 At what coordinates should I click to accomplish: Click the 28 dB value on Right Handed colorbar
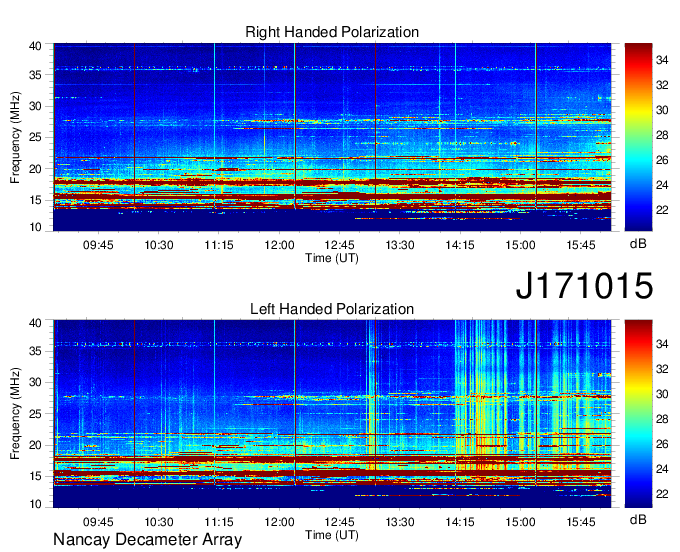(662, 135)
